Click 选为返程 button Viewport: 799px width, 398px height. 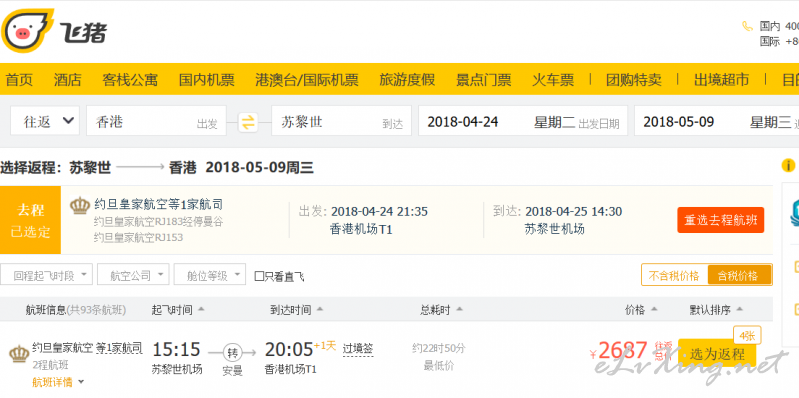pos(717,353)
